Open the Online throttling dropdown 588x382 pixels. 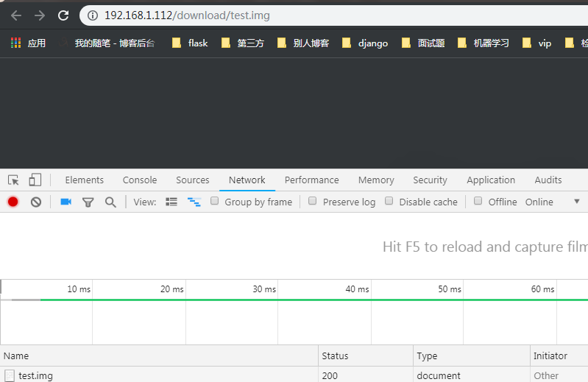point(553,202)
